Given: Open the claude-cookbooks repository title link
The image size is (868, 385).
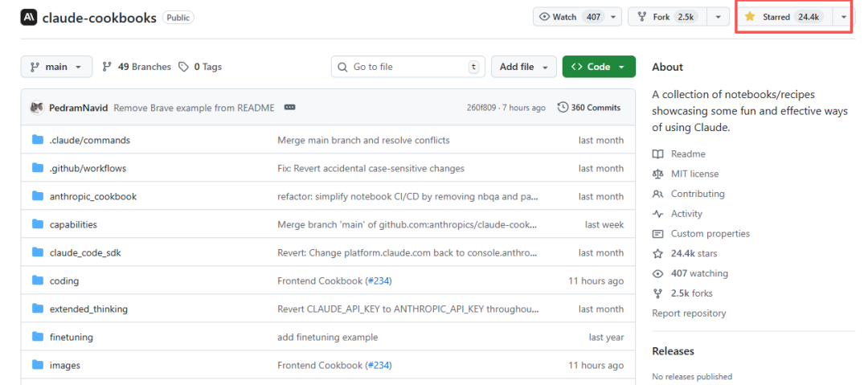Looking at the screenshot, I should click(x=99, y=18).
